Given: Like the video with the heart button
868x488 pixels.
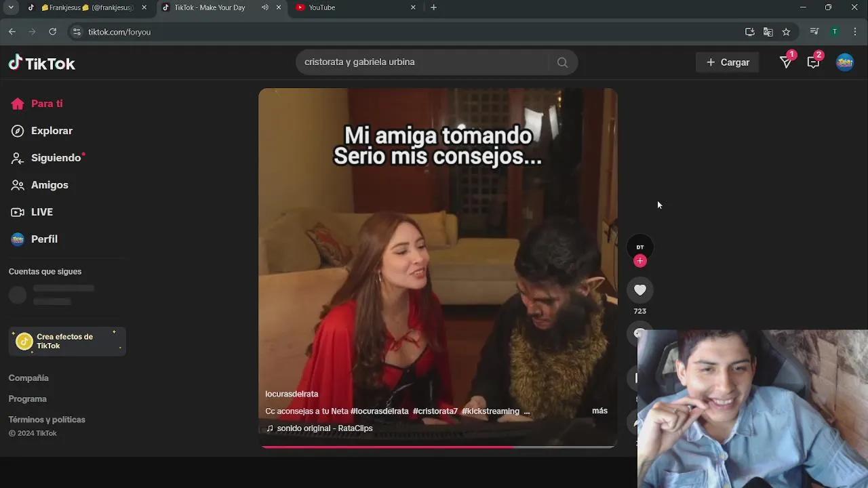Looking at the screenshot, I should 639,289.
